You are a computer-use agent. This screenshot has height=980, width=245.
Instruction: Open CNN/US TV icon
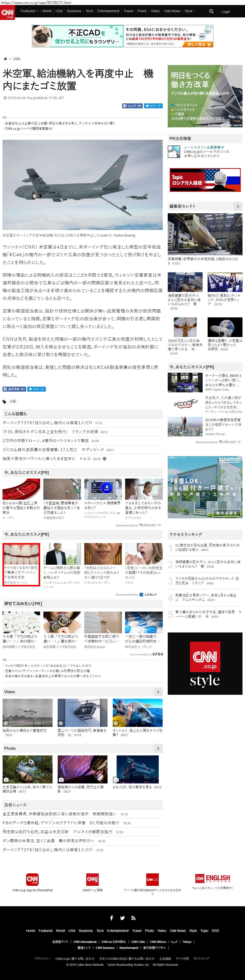152,879
